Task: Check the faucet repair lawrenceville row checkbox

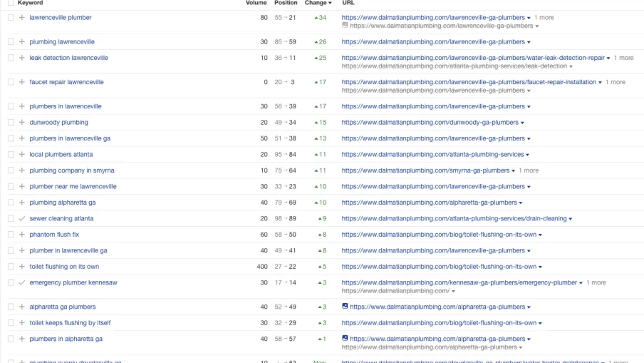Action: pos(11,82)
